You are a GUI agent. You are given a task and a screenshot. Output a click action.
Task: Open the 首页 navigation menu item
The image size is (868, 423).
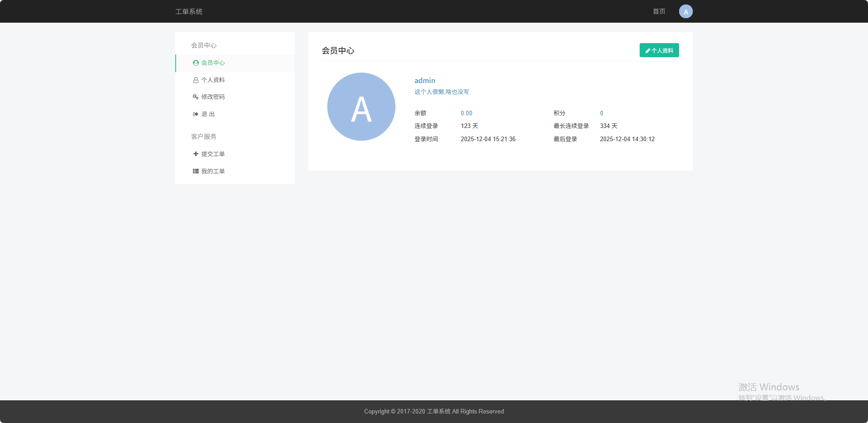point(659,11)
